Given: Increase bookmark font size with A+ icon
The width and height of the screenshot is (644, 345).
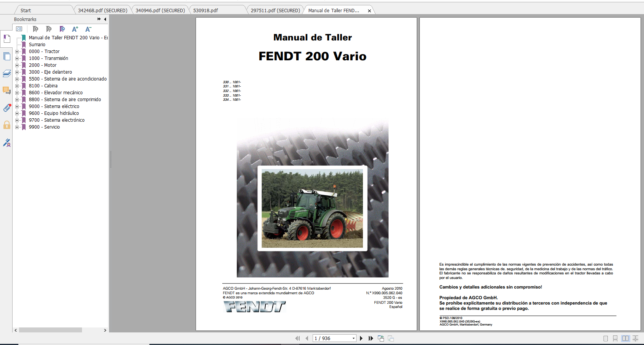Looking at the screenshot, I should [x=75, y=29].
